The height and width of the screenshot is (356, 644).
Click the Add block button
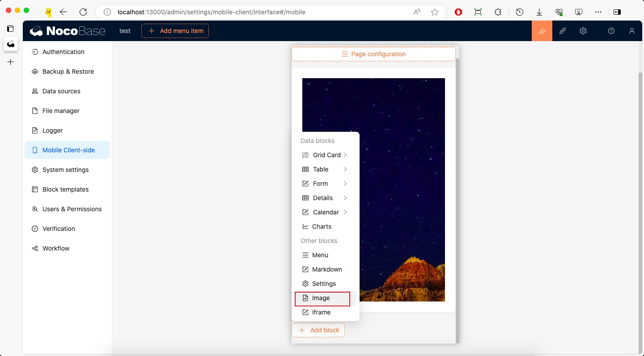(318, 330)
